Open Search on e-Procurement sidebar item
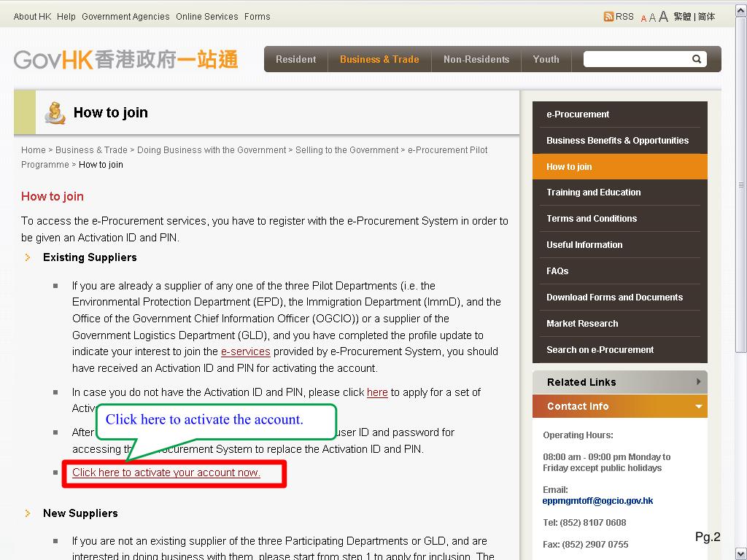Screen dimensions: 747x560 point(620,349)
